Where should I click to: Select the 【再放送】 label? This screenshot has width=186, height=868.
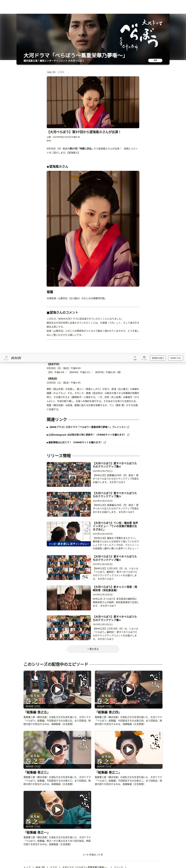click(x=52, y=378)
